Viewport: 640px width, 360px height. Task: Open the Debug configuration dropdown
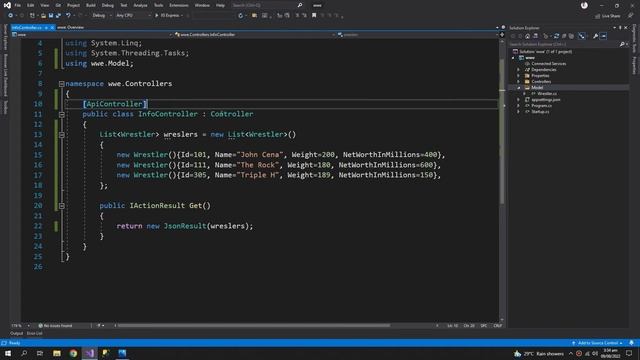click(101, 16)
